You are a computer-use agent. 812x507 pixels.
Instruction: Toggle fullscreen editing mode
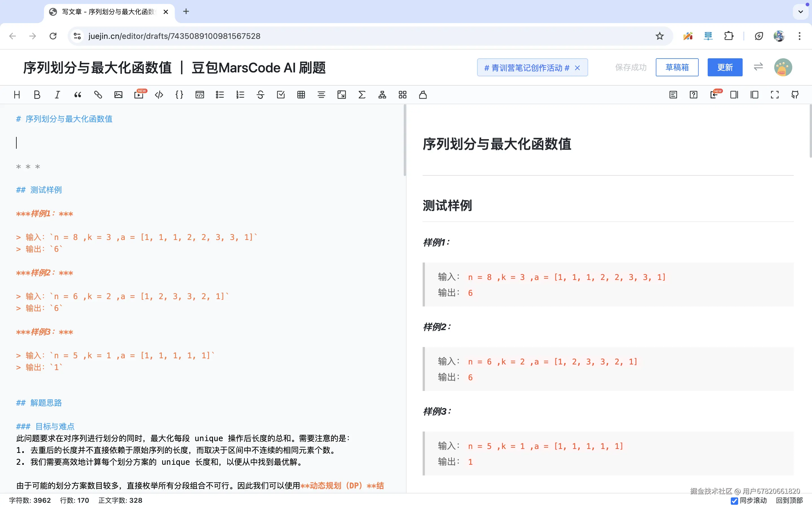[x=775, y=95]
